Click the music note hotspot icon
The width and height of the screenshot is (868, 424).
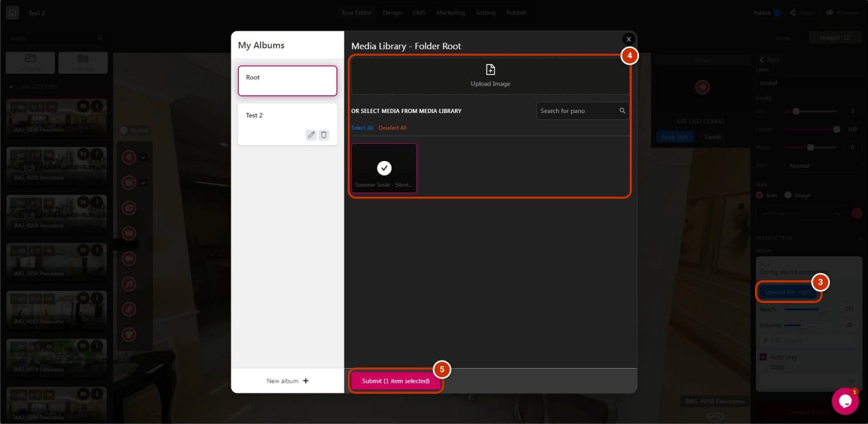pos(129,284)
